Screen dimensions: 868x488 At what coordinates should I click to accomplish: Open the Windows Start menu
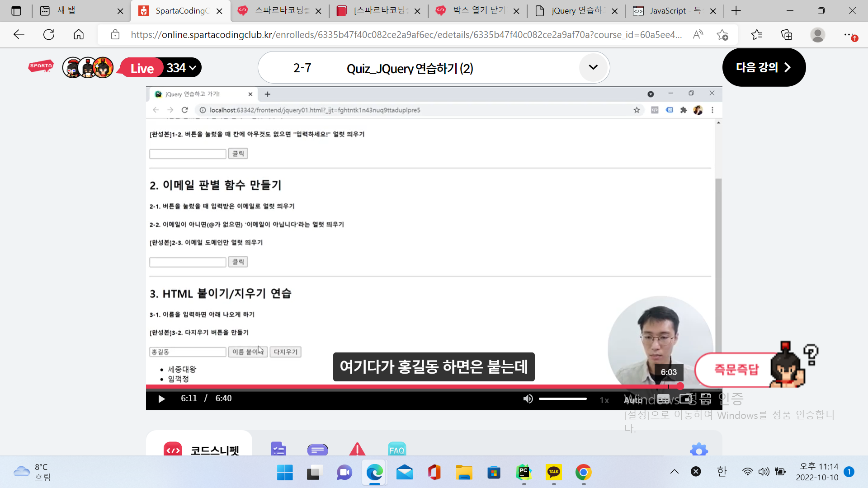[x=285, y=472]
